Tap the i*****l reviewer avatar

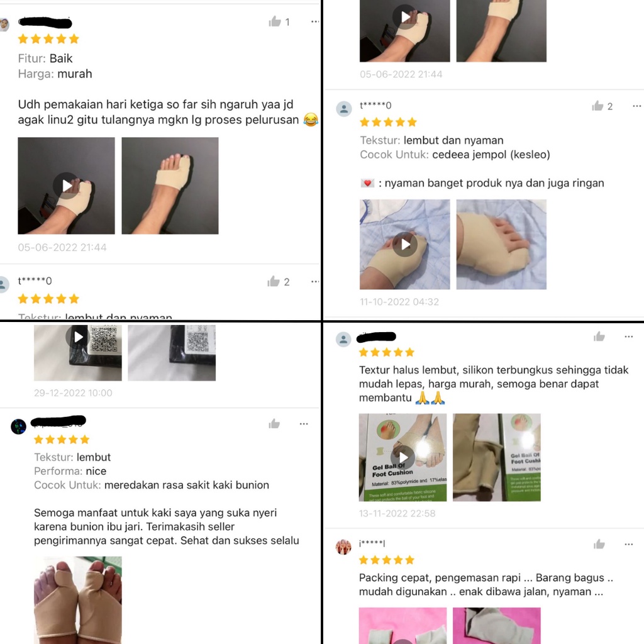343,547
